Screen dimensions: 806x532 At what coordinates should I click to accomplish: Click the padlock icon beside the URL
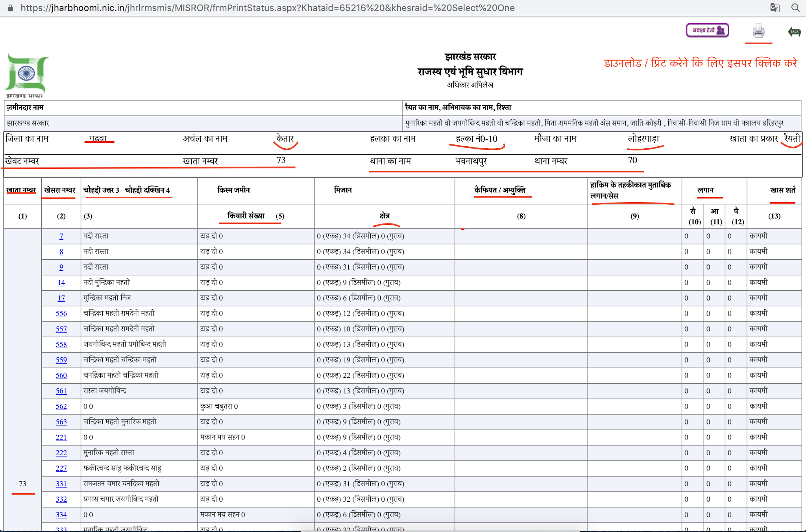coord(10,8)
